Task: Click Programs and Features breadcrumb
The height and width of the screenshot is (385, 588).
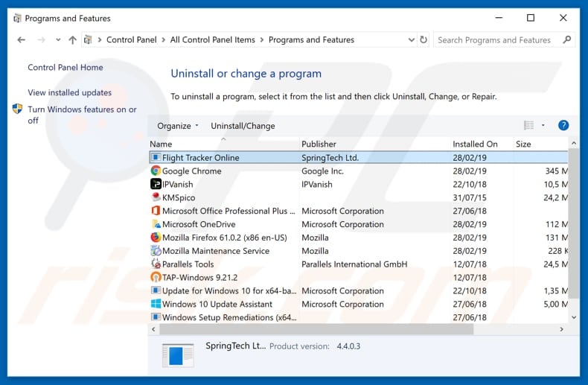Action: coord(311,39)
